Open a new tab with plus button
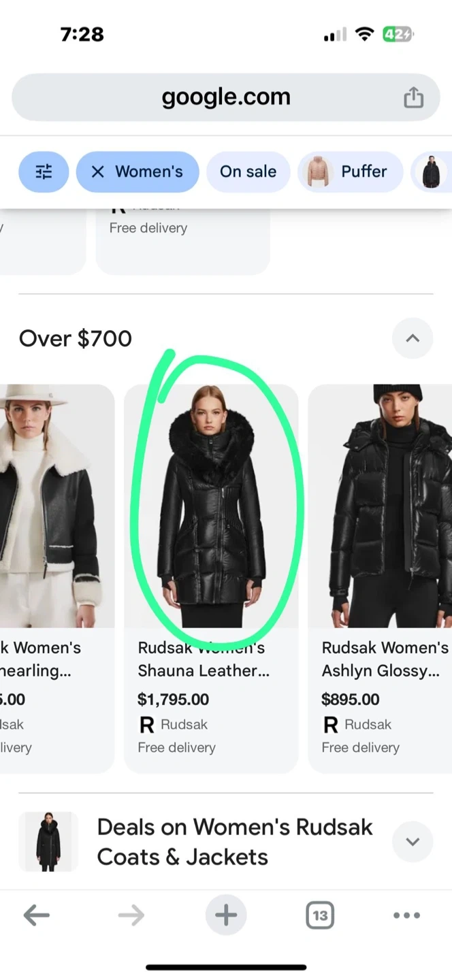Image resolution: width=452 pixels, height=980 pixels. [x=226, y=915]
